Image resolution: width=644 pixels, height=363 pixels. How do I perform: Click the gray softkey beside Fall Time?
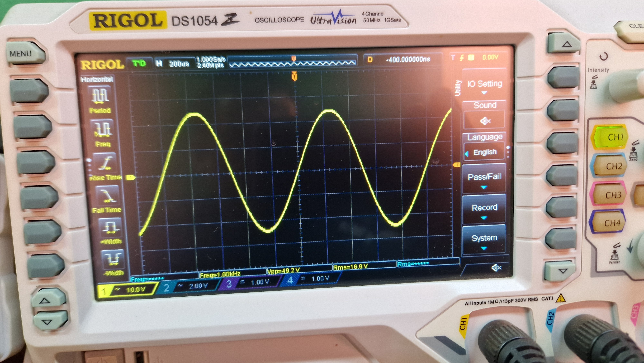point(39,197)
